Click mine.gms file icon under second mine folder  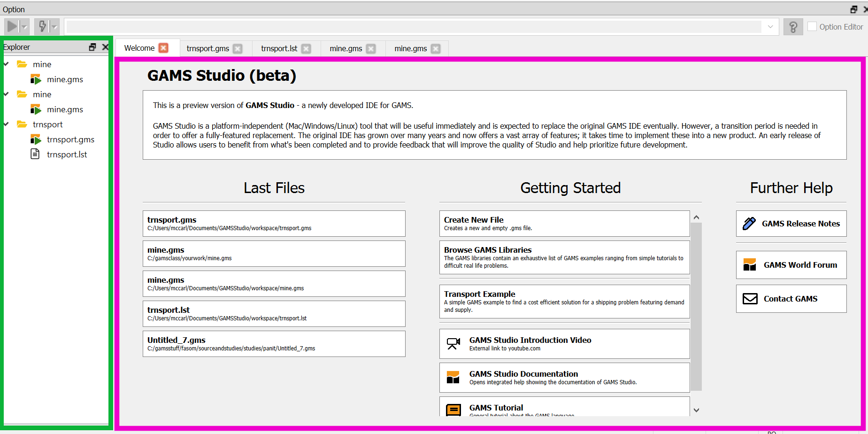coord(36,109)
